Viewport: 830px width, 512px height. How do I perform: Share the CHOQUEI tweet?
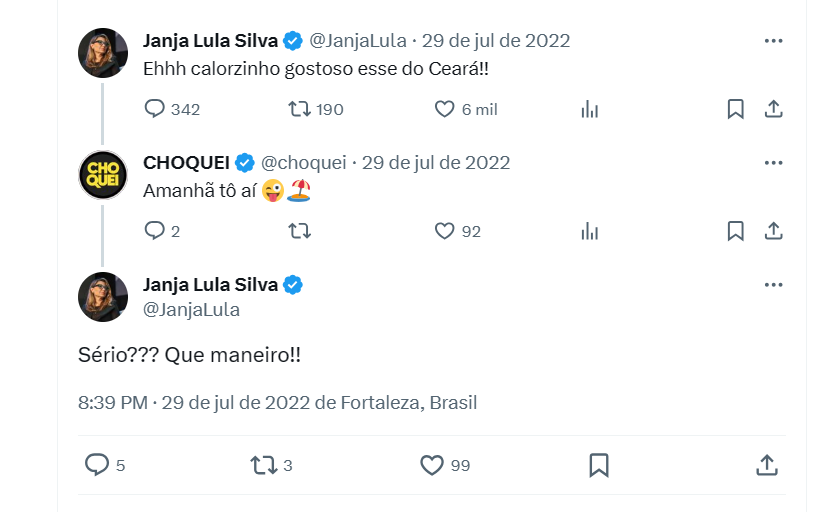773,231
